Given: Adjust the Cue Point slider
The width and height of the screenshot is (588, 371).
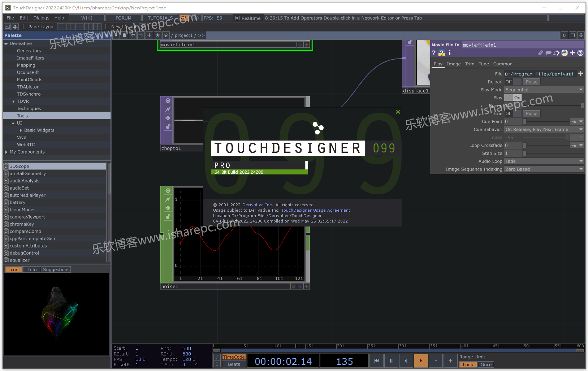Looking at the screenshot, I should point(546,122).
